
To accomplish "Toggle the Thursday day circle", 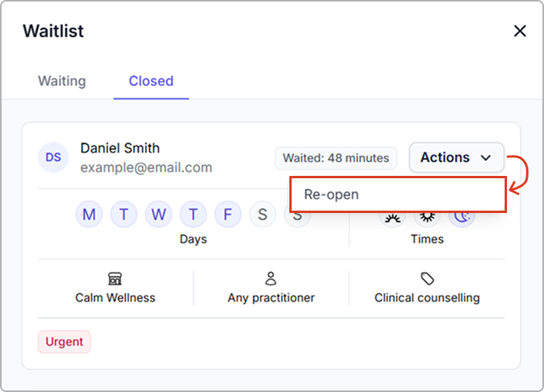I will [193, 215].
